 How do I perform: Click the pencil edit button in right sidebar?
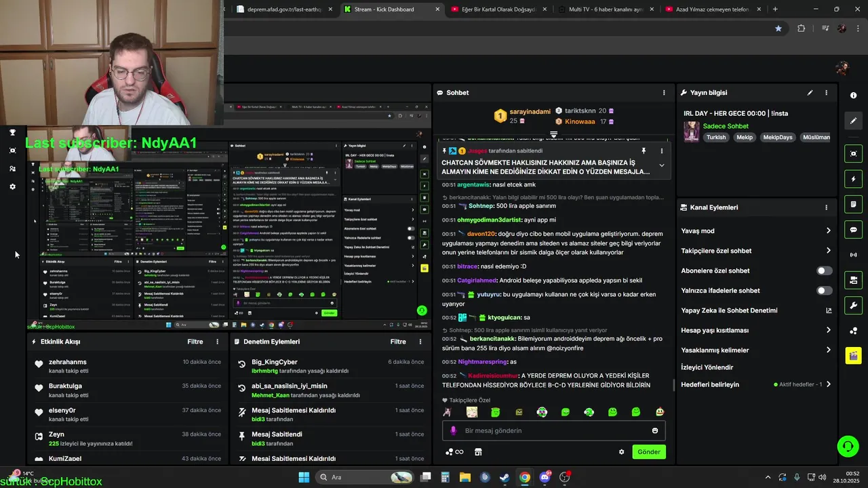point(854,121)
